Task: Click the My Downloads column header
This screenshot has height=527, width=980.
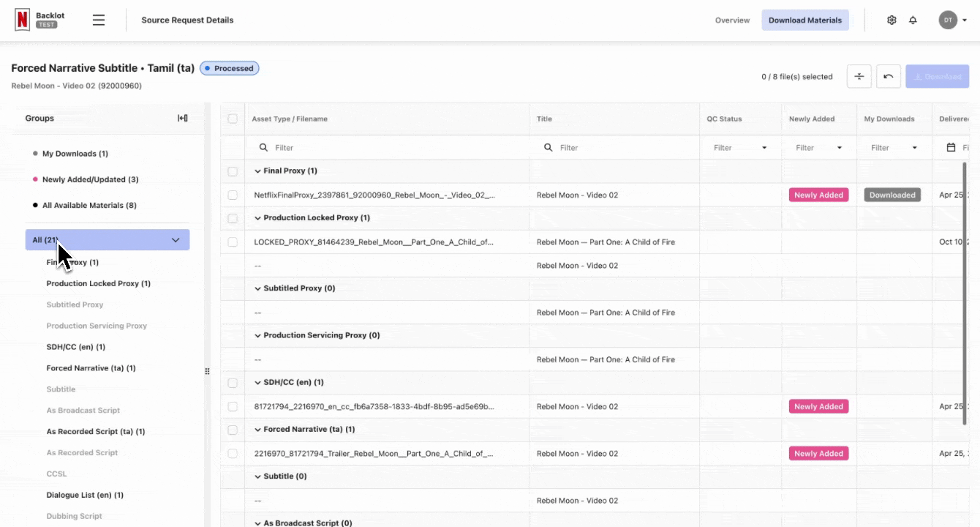Action: pos(889,119)
